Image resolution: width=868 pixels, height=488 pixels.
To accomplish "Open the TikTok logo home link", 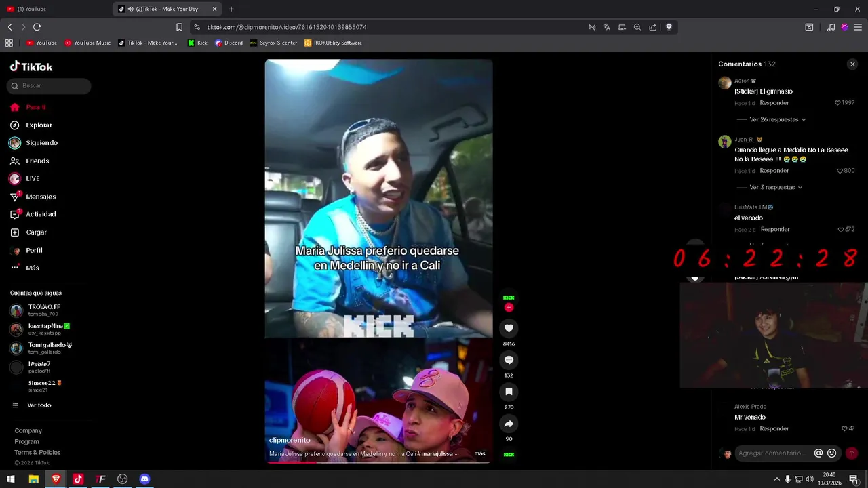I will click(31, 66).
